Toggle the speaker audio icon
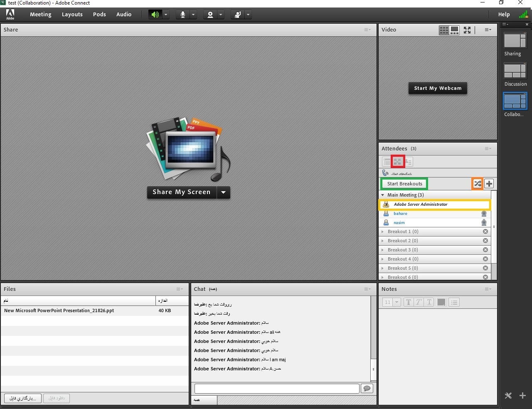The height and width of the screenshot is (409, 532). coord(155,15)
